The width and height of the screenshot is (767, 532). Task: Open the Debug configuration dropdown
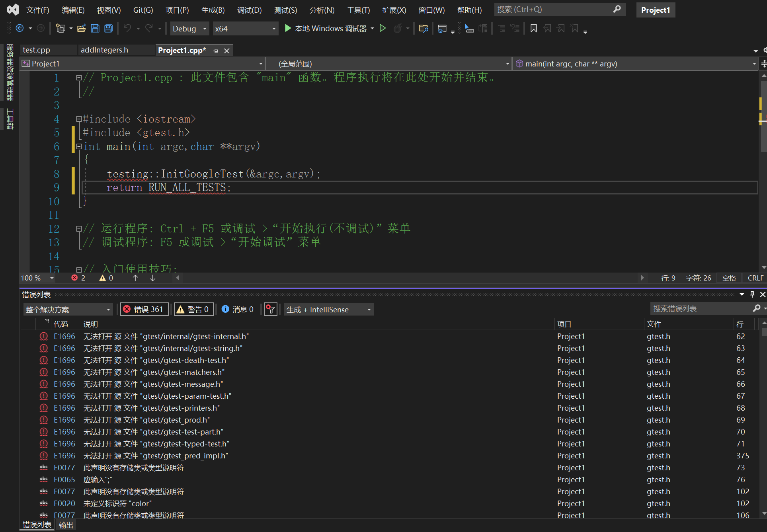click(189, 29)
